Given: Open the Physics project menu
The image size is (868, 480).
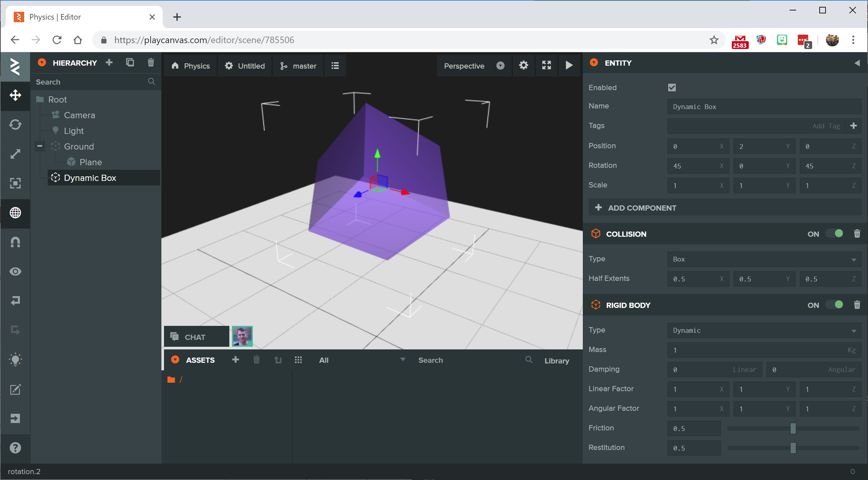Looking at the screenshot, I should 191,66.
